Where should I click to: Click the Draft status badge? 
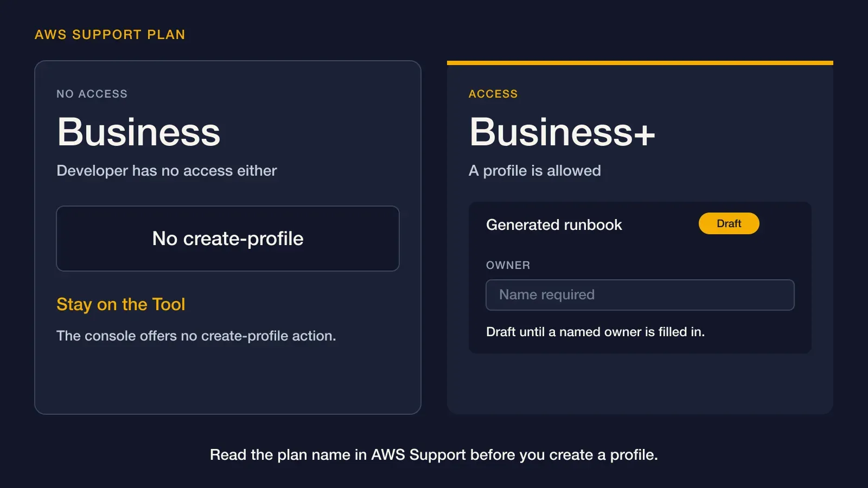(729, 223)
